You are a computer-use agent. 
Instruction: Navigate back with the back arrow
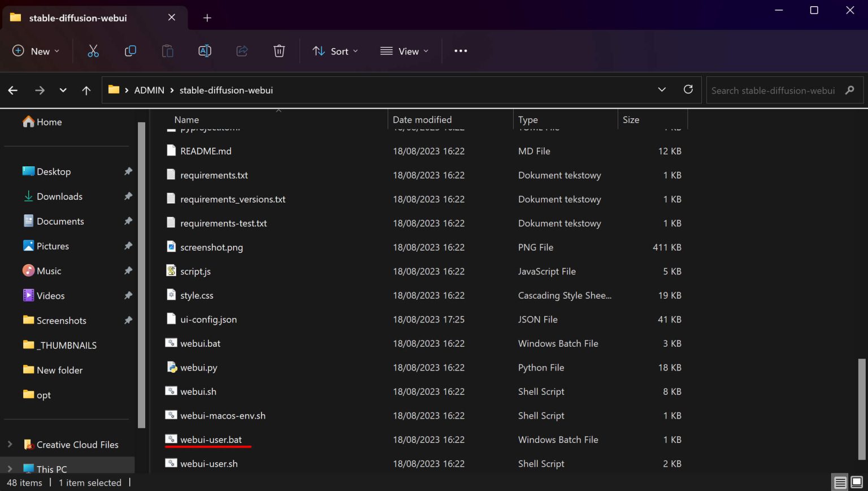coord(12,90)
